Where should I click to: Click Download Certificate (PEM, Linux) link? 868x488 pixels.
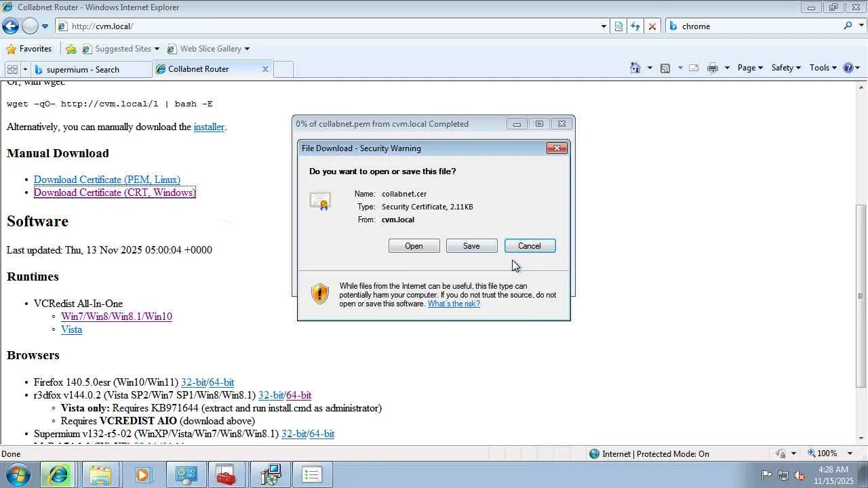tap(107, 180)
